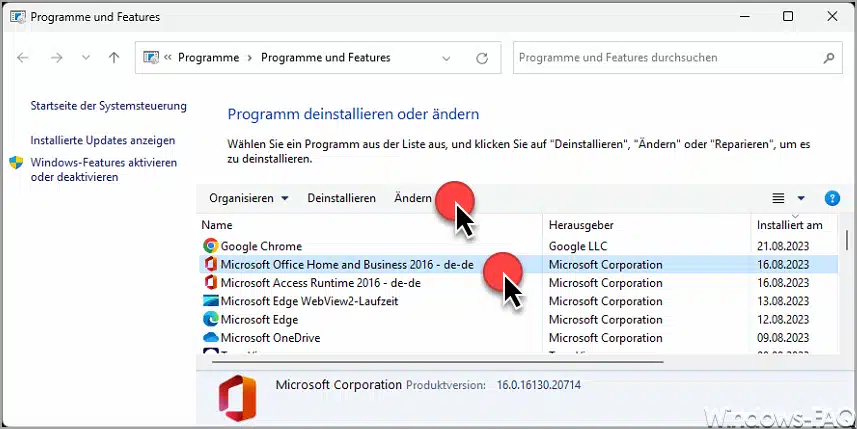Maximize the Programme und Features window
Screen dimensions: 857x429
point(788,16)
